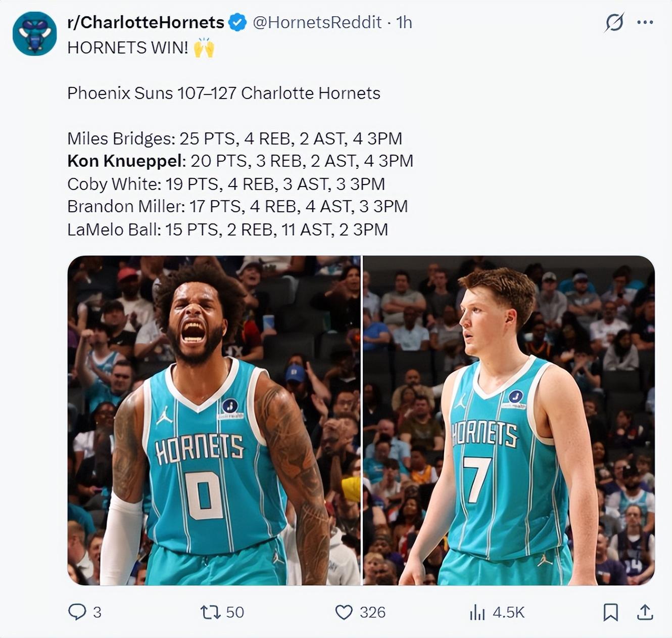
Task: Click the 326 likes count
Action: (x=372, y=612)
